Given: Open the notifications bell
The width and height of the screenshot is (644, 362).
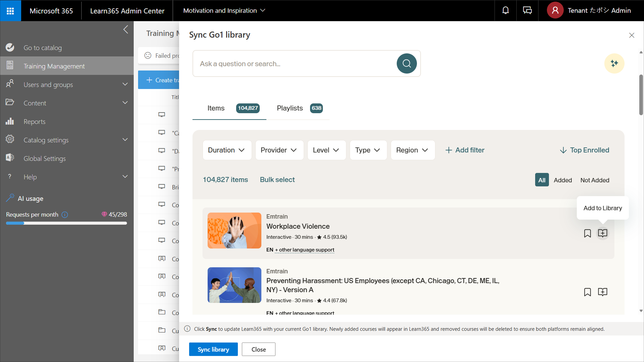Looking at the screenshot, I should pos(505,11).
